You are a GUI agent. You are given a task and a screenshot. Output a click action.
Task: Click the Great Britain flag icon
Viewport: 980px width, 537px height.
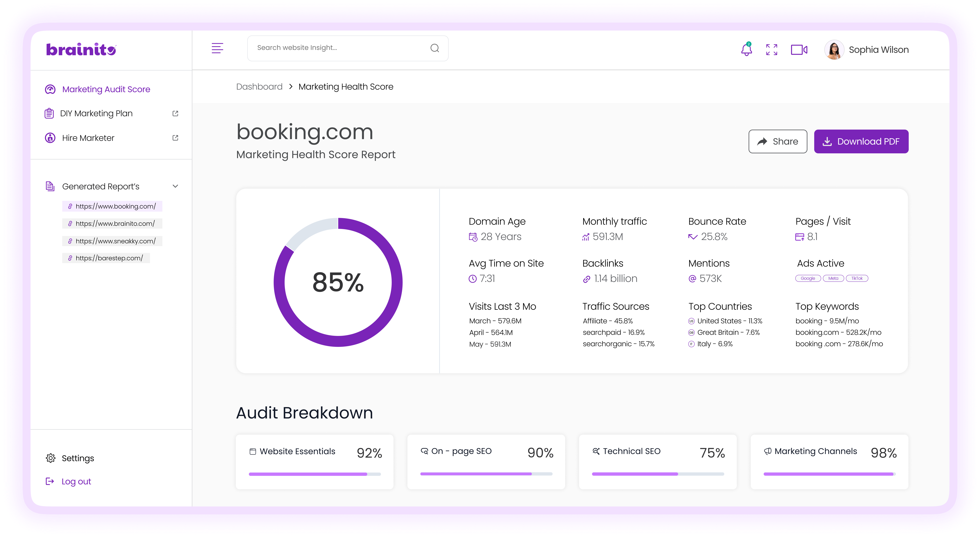click(691, 333)
